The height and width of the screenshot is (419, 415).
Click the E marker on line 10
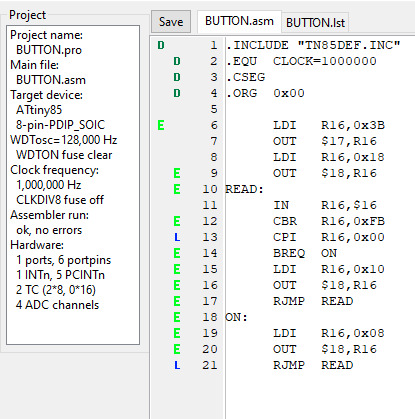pos(177,189)
